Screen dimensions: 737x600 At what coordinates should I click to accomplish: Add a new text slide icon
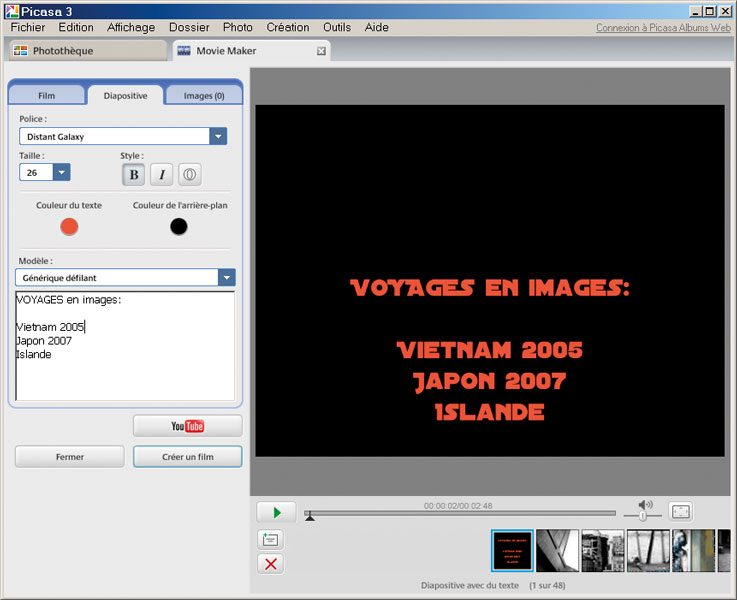click(270, 539)
